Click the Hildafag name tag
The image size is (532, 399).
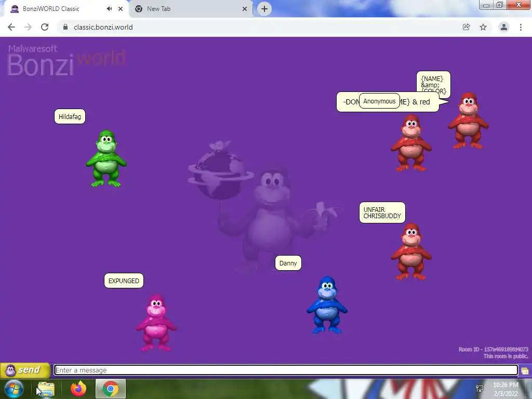pyautogui.click(x=70, y=117)
